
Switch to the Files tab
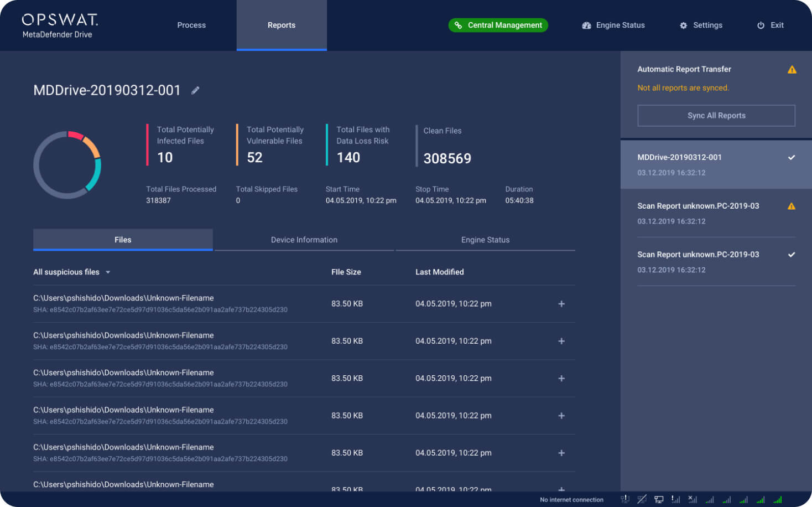coord(123,240)
